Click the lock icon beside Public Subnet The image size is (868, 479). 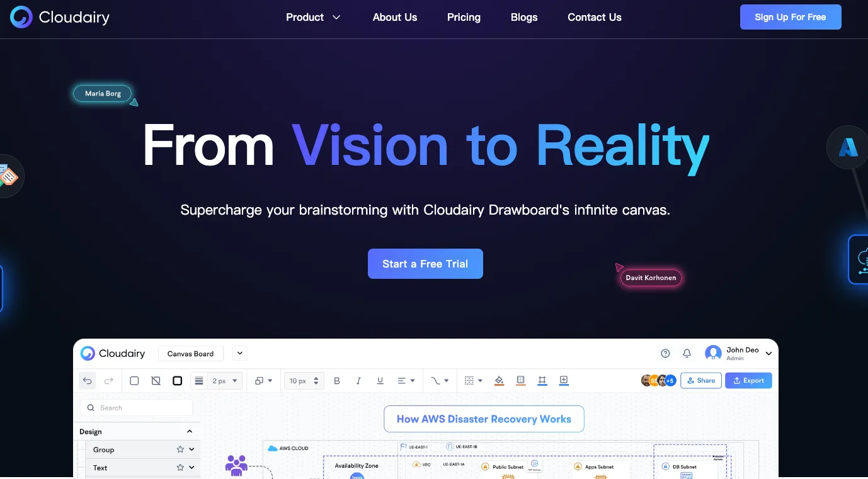click(485, 467)
